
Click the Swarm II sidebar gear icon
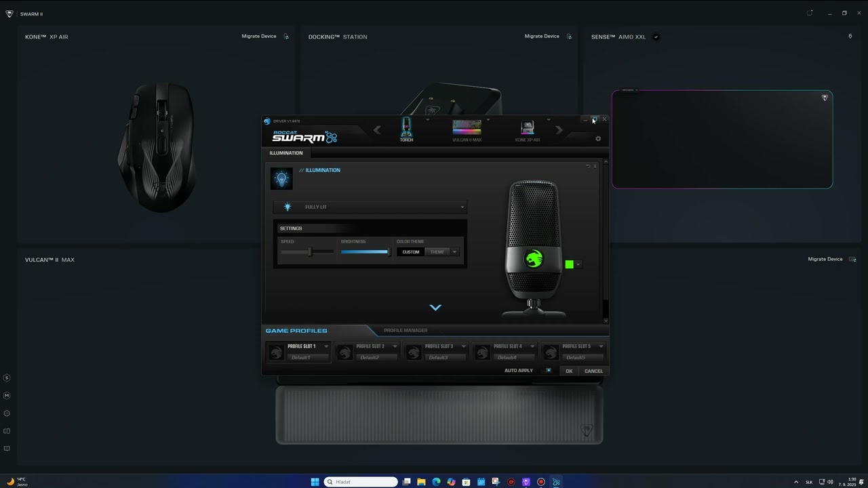click(x=7, y=413)
